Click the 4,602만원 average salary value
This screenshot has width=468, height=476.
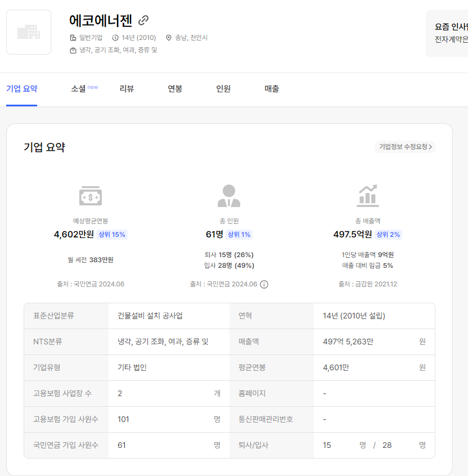tap(74, 235)
